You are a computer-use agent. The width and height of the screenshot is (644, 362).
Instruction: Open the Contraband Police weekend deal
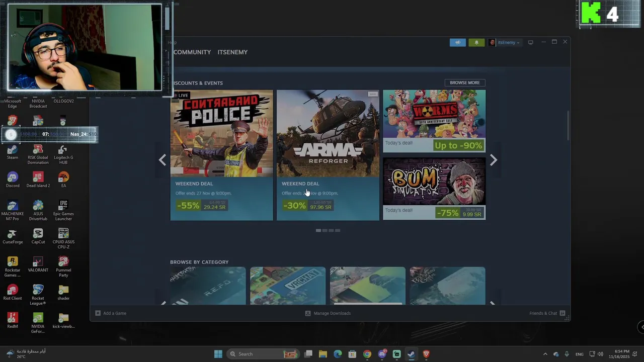click(221, 155)
